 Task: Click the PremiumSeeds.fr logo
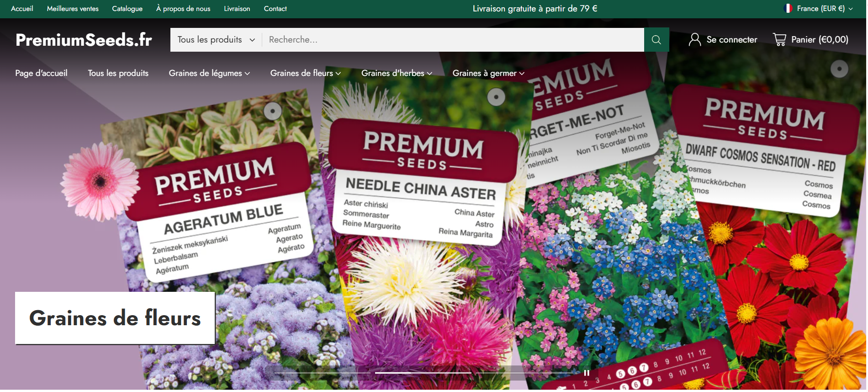(x=84, y=40)
